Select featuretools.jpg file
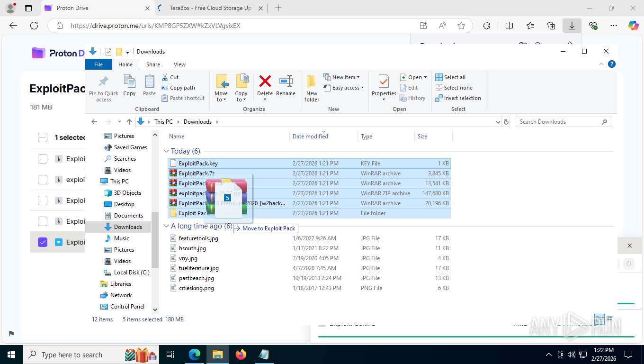Viewport: 644px width, 364px height. pos(309,238)
